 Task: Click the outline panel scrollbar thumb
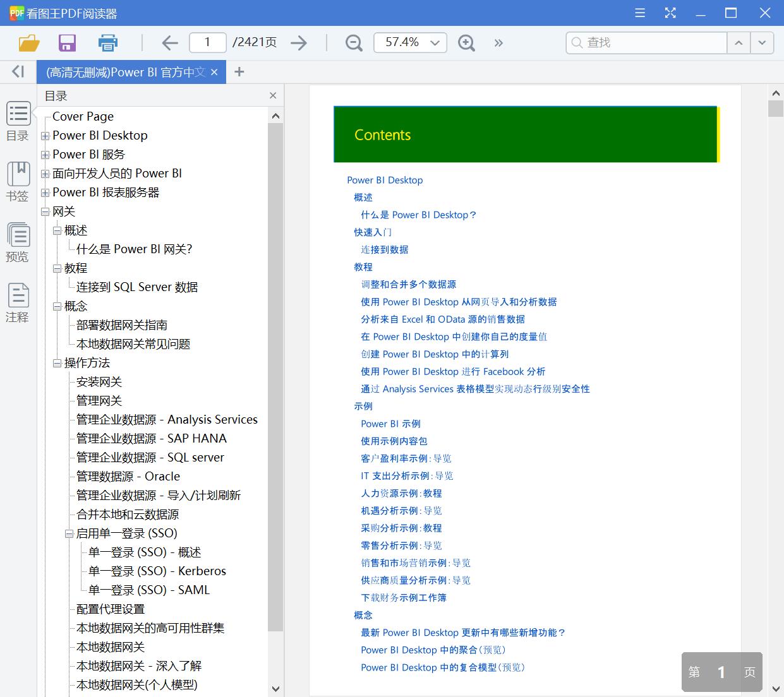coord(275,378)
